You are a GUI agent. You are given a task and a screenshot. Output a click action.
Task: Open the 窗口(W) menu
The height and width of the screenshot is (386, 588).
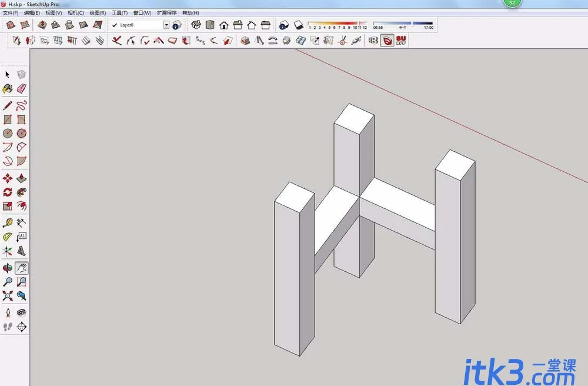(x=142, y=13)
